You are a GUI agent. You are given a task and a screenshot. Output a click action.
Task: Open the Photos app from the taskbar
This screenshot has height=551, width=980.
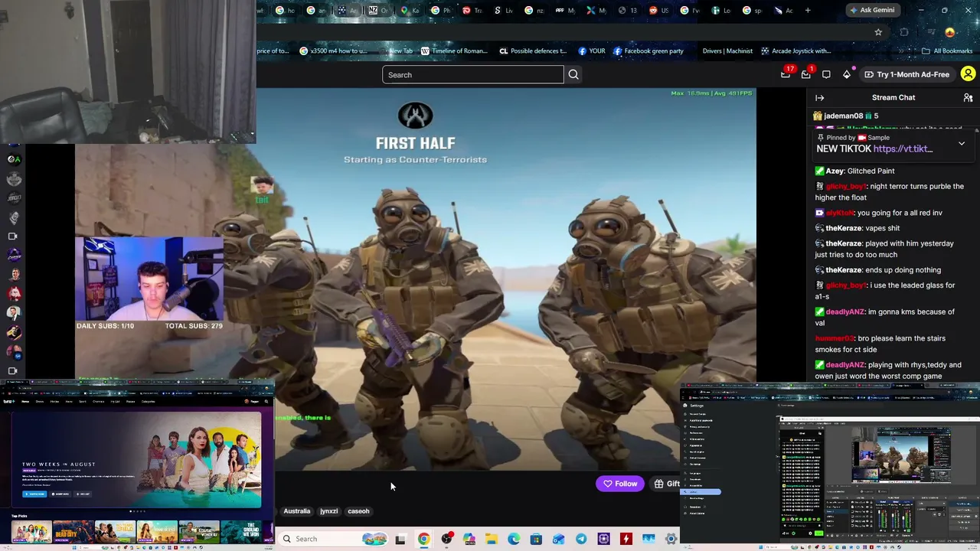(648, 539)
